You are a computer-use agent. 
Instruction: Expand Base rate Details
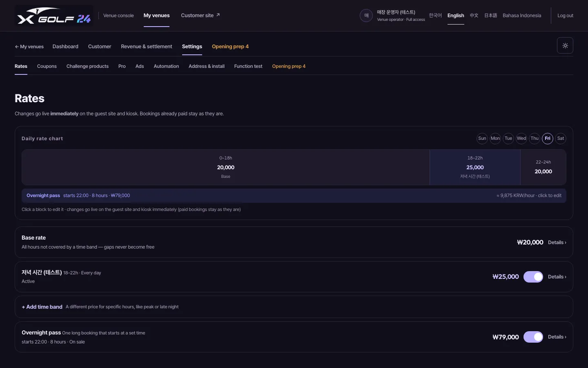pos(557,242)
